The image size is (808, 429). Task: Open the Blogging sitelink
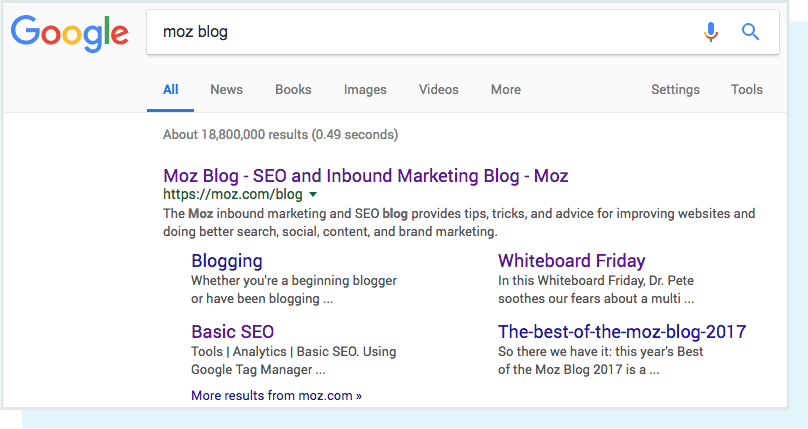tap(226, 261)
